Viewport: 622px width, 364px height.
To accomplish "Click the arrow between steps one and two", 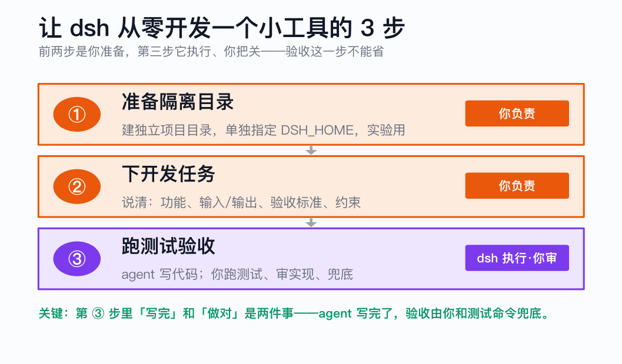I will pos(311,151).
